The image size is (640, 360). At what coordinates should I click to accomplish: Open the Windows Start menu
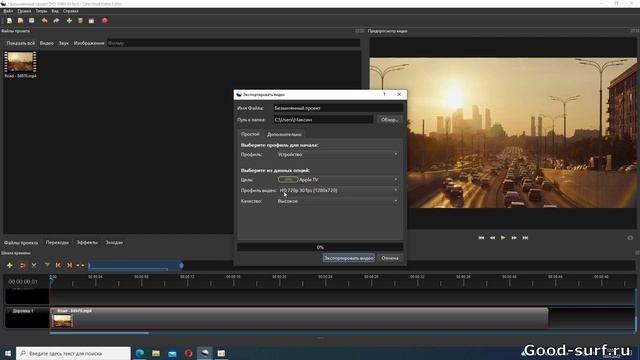(8, 353)
